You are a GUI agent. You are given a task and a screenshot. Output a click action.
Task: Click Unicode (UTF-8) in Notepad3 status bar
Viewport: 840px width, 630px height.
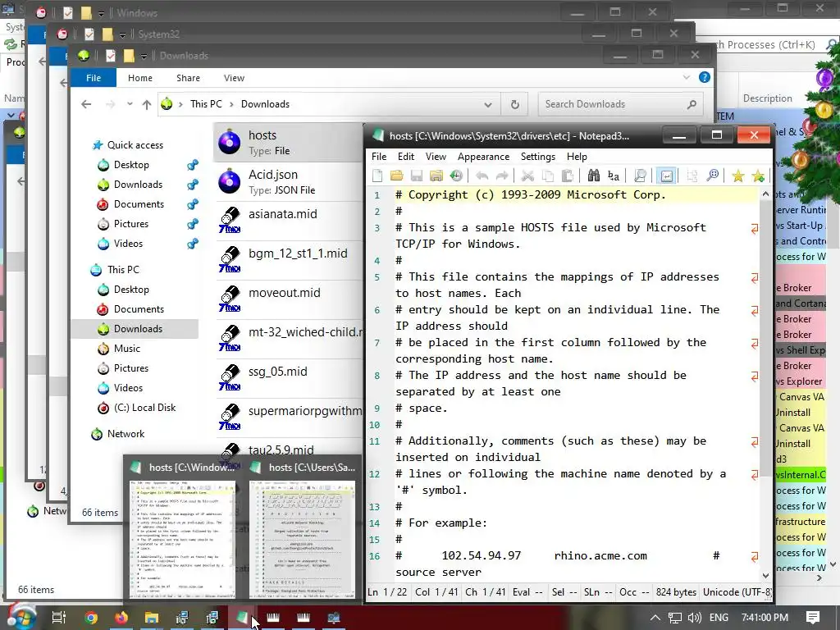[737, 592]
